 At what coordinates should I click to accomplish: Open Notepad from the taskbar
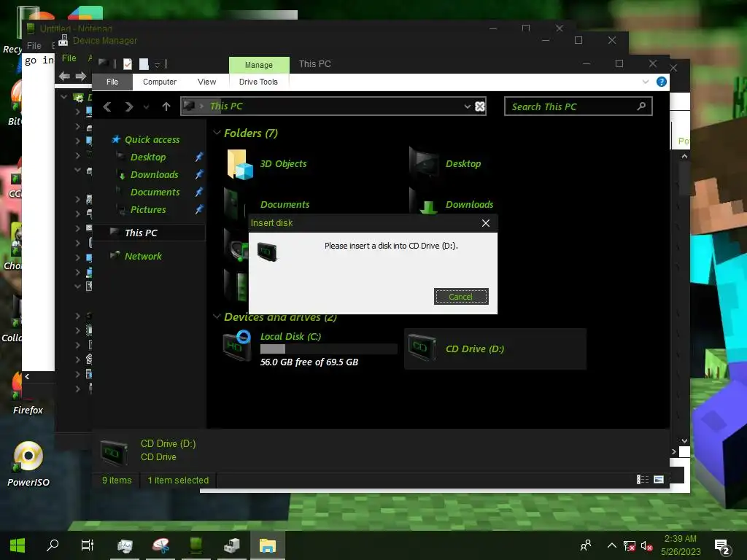click(196, 545)
